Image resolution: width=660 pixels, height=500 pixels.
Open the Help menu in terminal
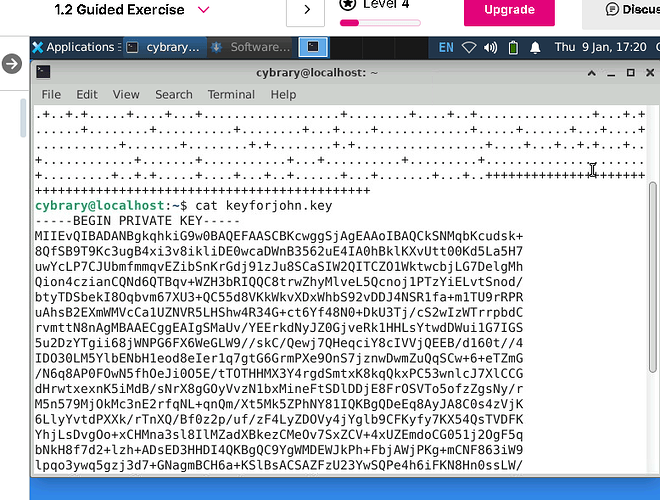[283, 94]
